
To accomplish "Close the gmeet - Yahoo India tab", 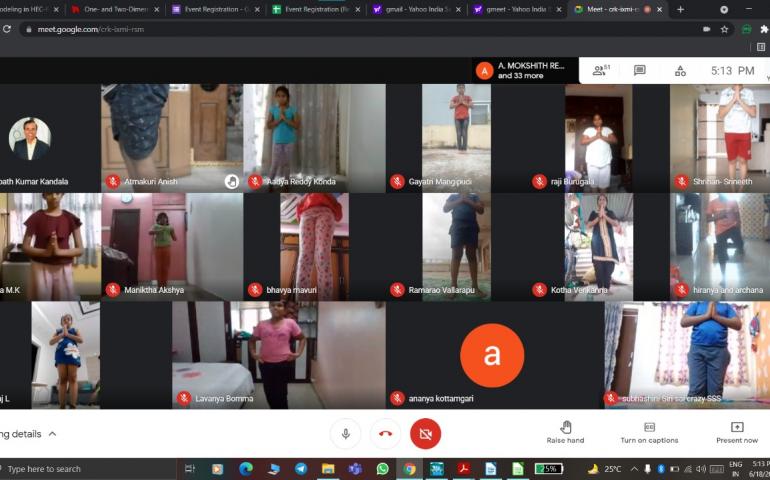I will tap(558, 9).
